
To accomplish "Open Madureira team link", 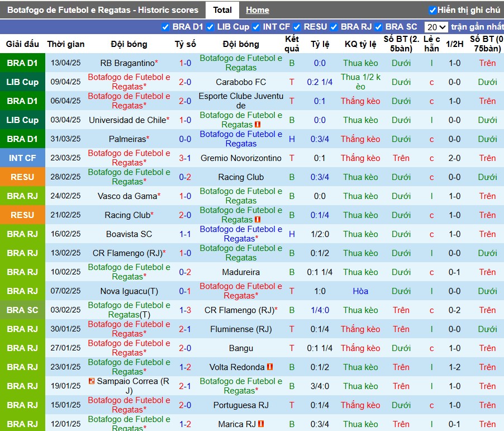I will pyautogui.click(x=241, y=272).
